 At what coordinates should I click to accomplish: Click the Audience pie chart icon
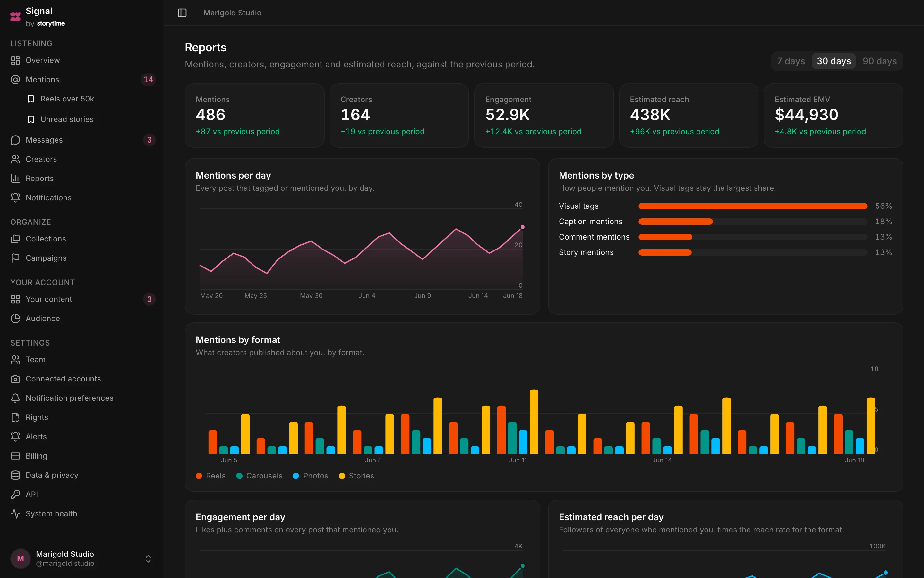(x=15, y=319)
